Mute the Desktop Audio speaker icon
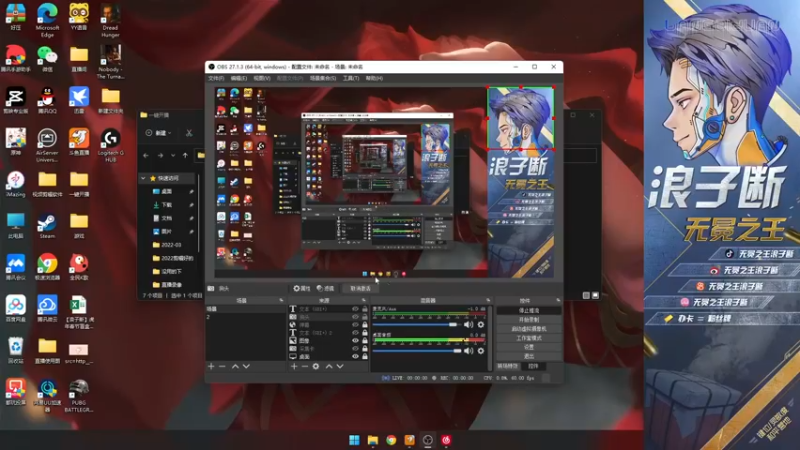The width and height of the screenshot is (800, 450). 468,351
